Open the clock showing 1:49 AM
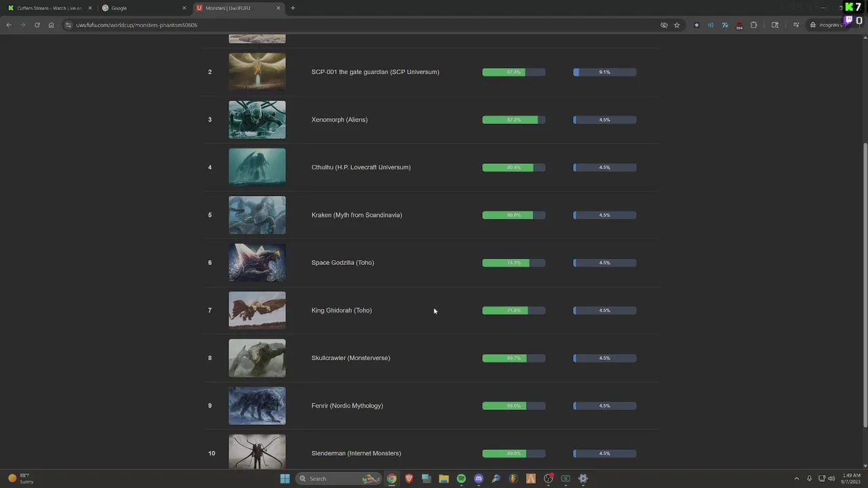 (x=851, y=479)
